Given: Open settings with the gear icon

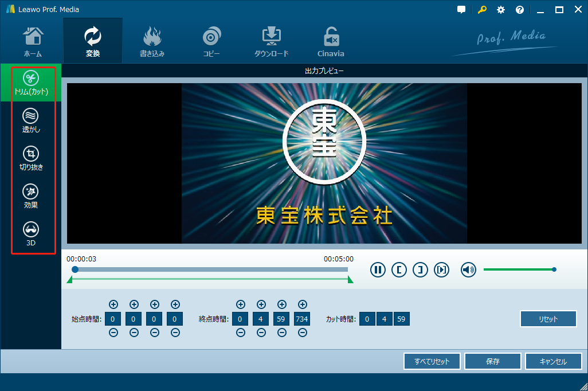Looking at the screenshot, I should 501,10.
